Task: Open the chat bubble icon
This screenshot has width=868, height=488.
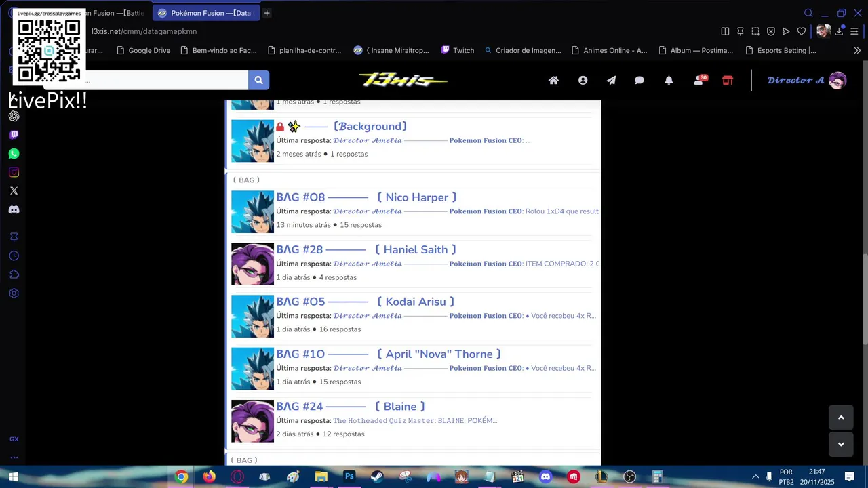Action: [639, 80]
